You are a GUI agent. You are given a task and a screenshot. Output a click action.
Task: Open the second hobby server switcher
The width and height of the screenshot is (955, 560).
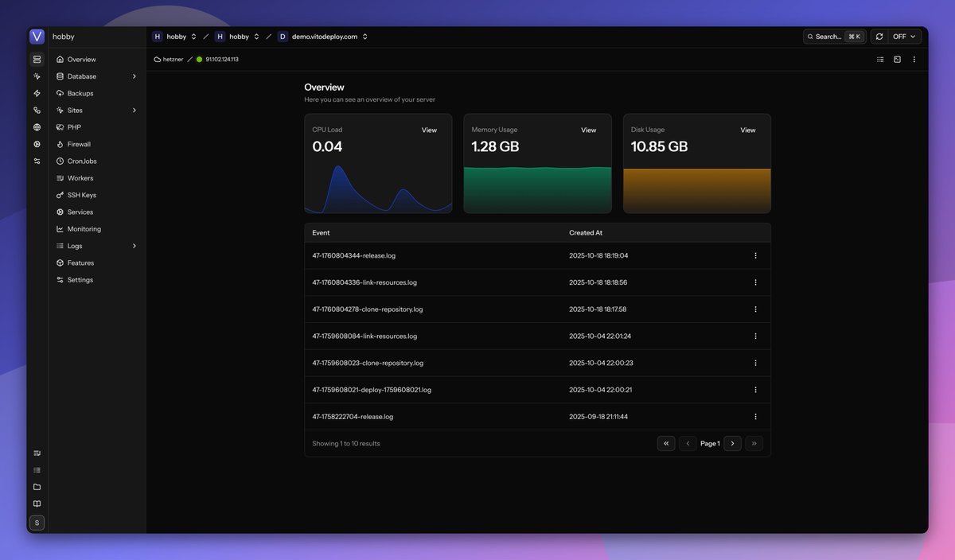(x=237, y=37)
